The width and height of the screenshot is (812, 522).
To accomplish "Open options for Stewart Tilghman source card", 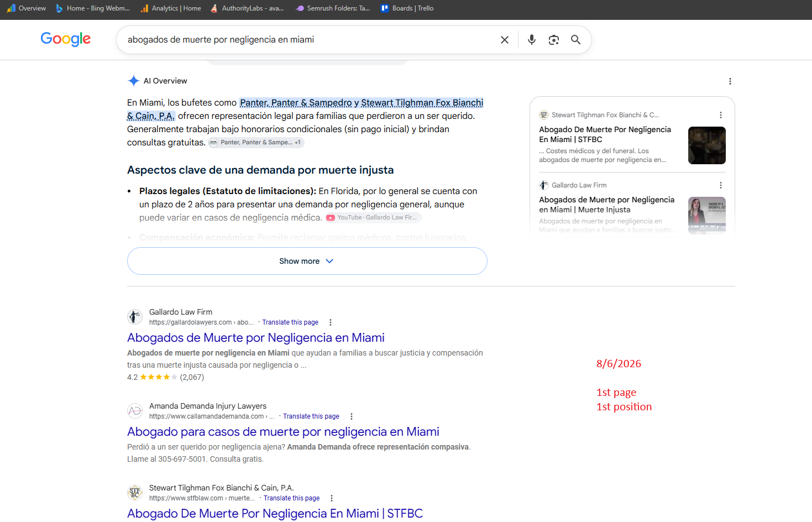I will (720, 115).
